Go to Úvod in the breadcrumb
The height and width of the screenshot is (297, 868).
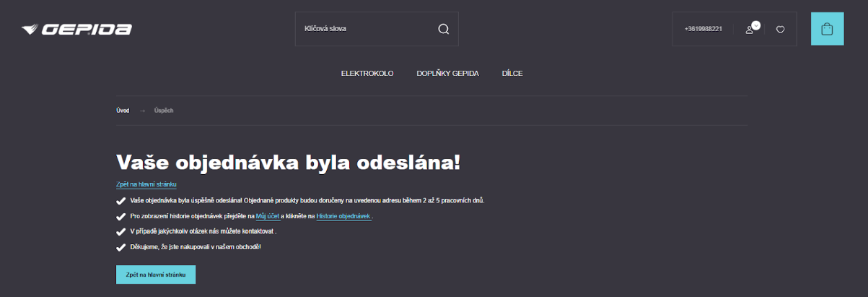pyautogui.click(x=123, y=111)
